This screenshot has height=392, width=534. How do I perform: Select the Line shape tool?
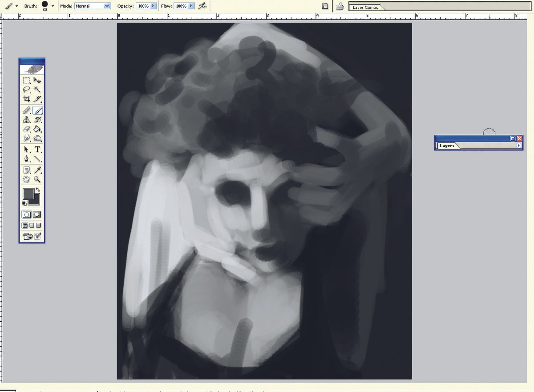[38, 158]
